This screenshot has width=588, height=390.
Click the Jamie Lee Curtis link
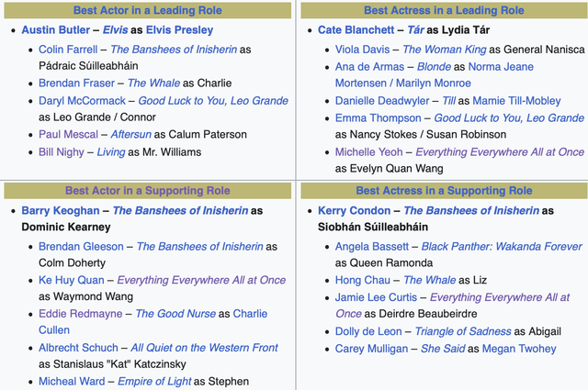tap(376, 297)
